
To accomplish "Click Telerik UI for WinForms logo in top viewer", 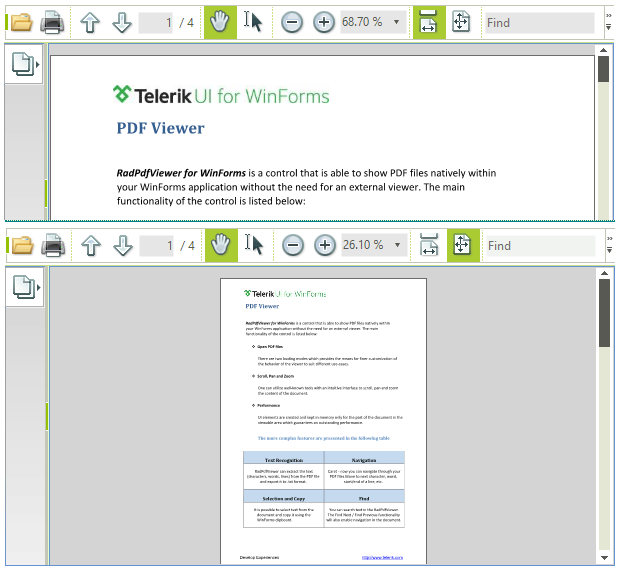I will point(221,96).
